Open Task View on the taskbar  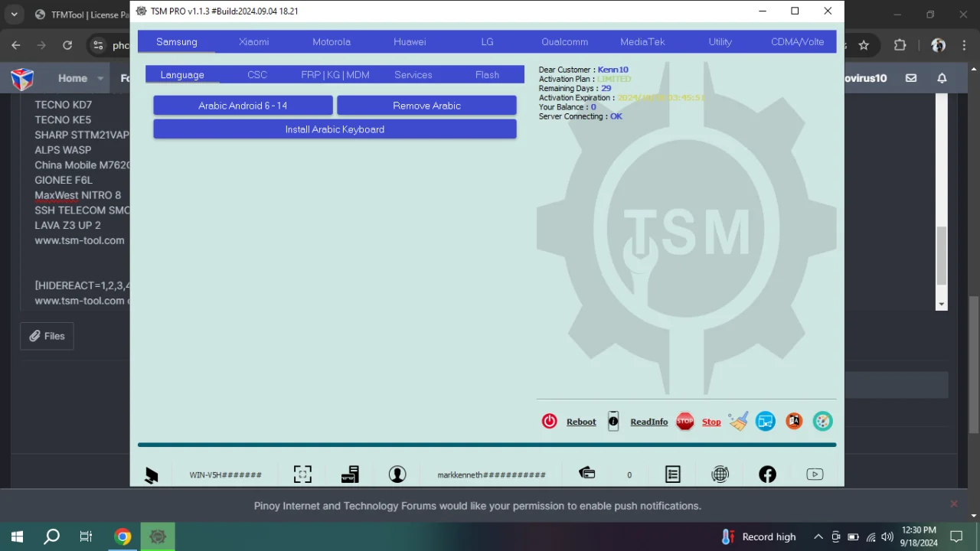point(87,536)
